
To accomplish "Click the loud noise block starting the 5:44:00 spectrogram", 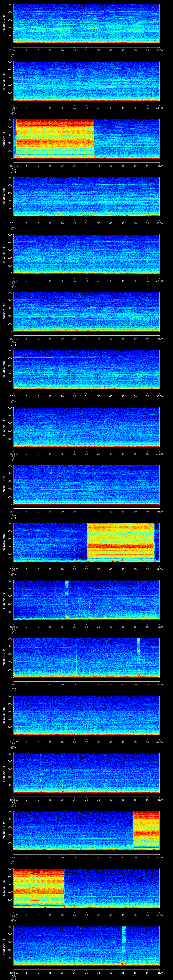I will click(x=39, y=888).
